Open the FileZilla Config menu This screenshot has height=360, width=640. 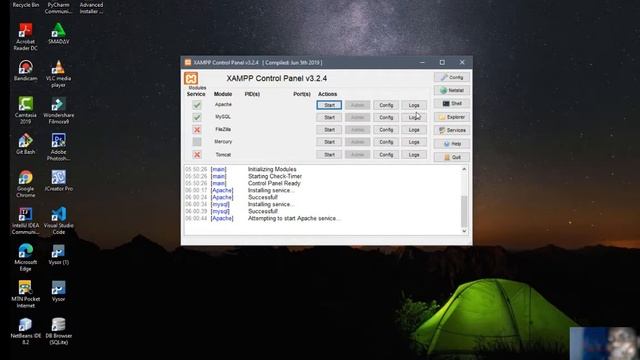386,130
